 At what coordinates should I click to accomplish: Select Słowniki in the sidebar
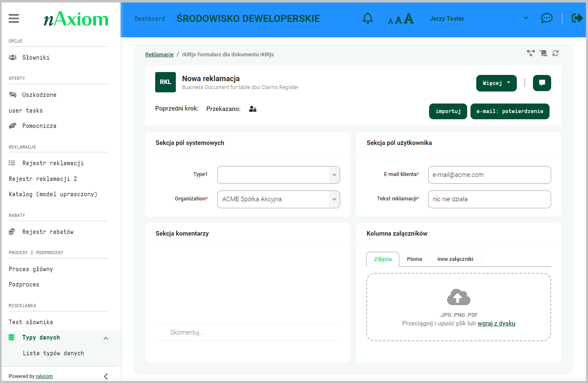36,57
